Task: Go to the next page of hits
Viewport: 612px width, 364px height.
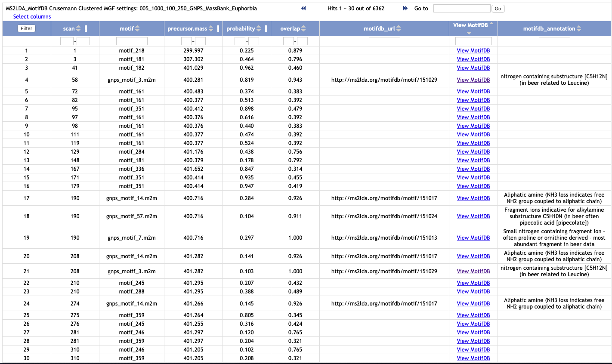Action: pyautogui.click(x=405, y=8)
